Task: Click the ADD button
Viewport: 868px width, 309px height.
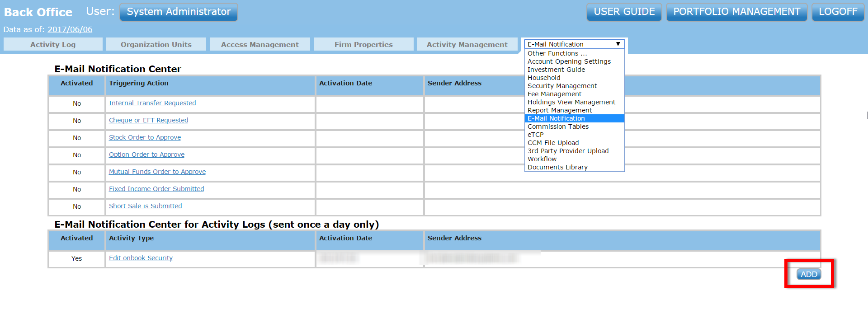Action: tap(808, 274)
